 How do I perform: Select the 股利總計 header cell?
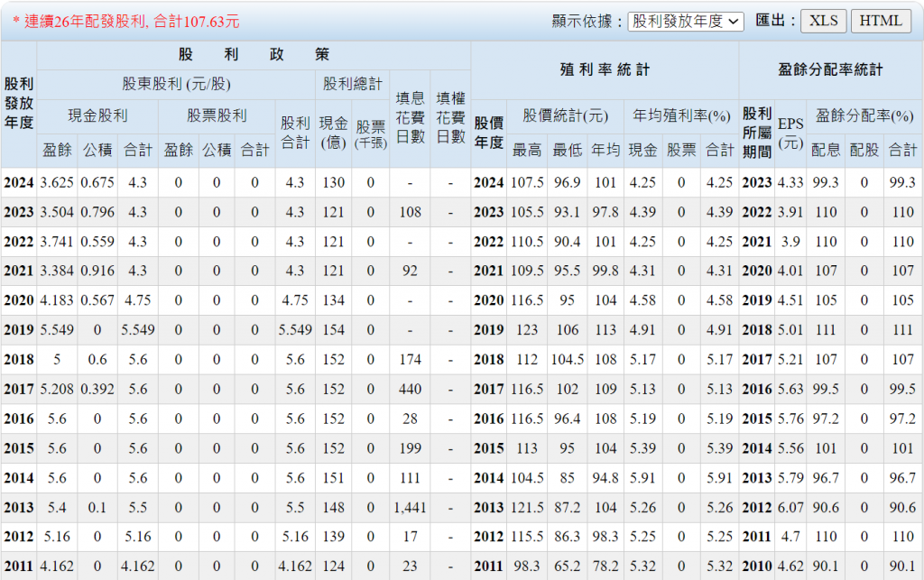[352, 85]
